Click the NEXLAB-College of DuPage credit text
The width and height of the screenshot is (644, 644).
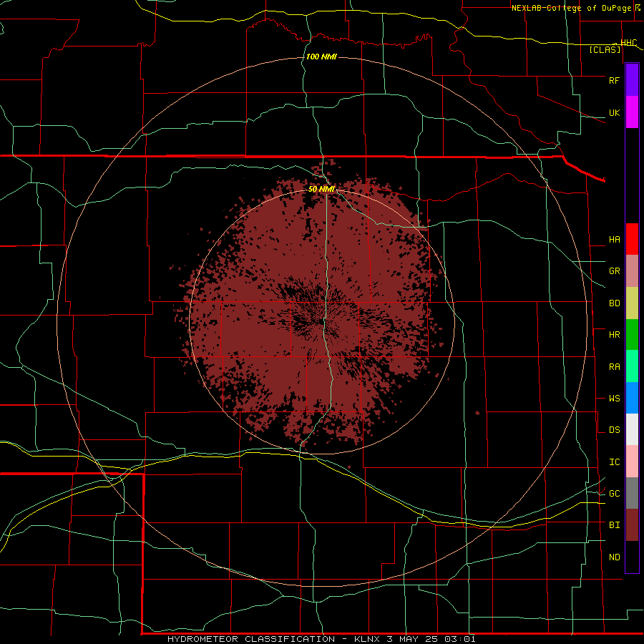571,8
